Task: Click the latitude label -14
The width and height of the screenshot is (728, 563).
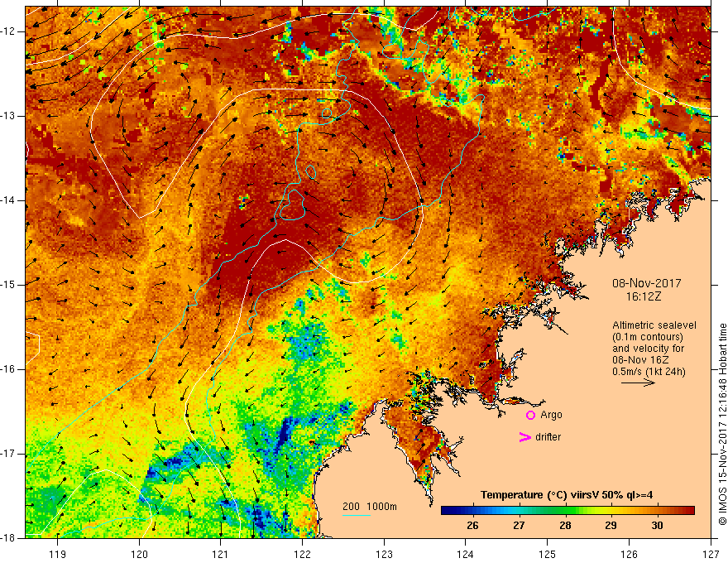Action: [x=8, y=200]
